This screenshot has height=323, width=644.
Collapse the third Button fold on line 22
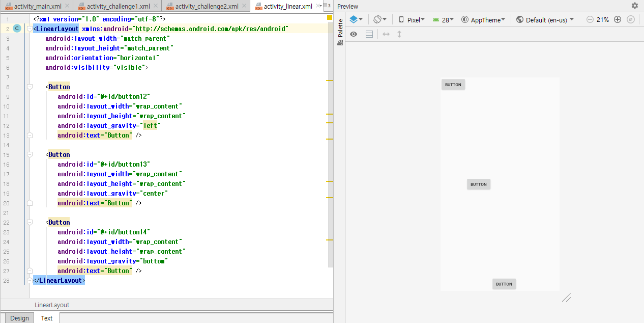(30, 223)
